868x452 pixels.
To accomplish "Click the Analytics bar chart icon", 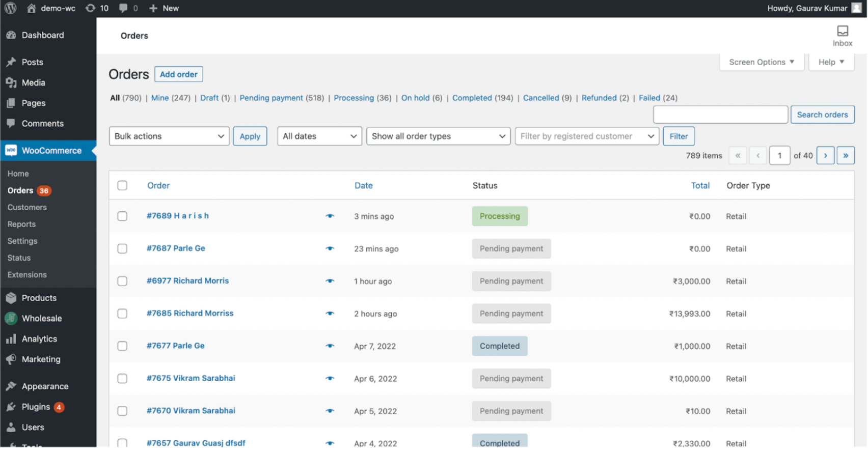I will coord(11,338).
